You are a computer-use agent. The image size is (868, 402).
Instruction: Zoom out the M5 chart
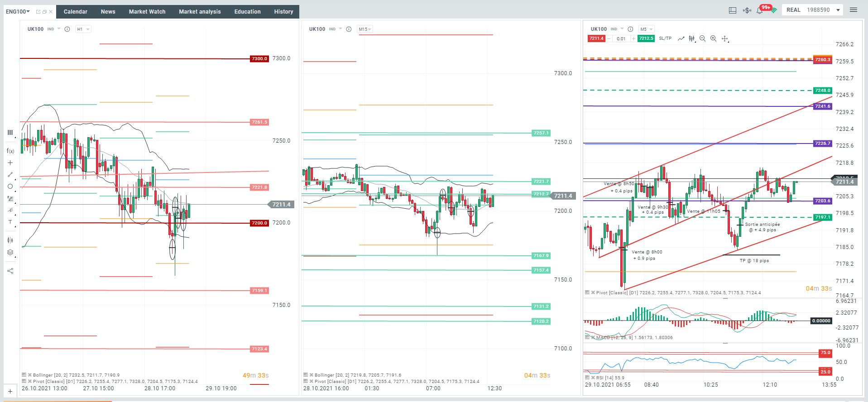(703, 38)
